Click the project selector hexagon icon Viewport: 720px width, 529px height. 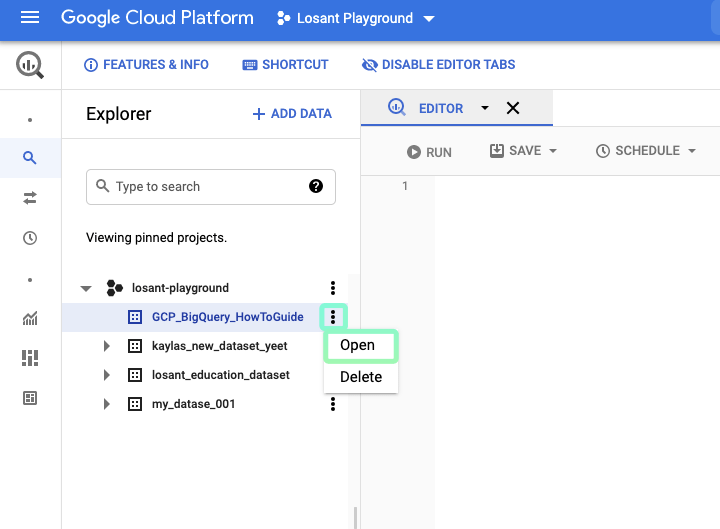coord(283,18)
